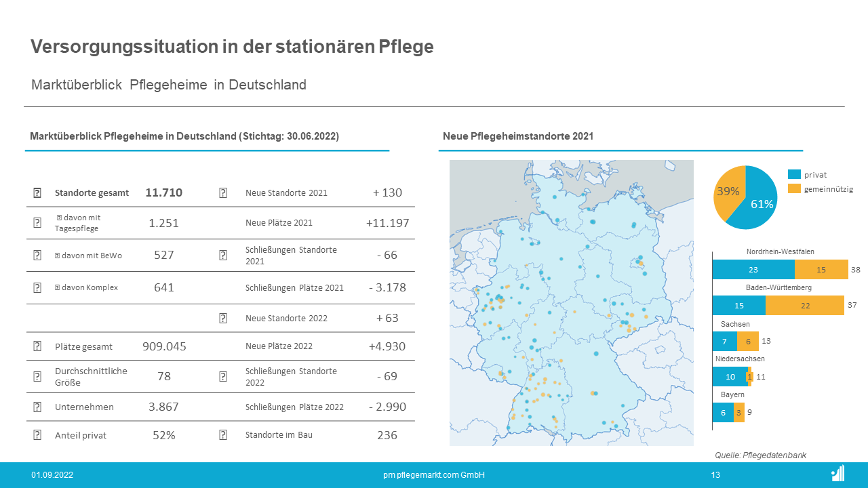This screenshot has height=488, width=868.
Task: Select the icon next to Schließungen Standorte 2021
Action: [x=223, y=256]
